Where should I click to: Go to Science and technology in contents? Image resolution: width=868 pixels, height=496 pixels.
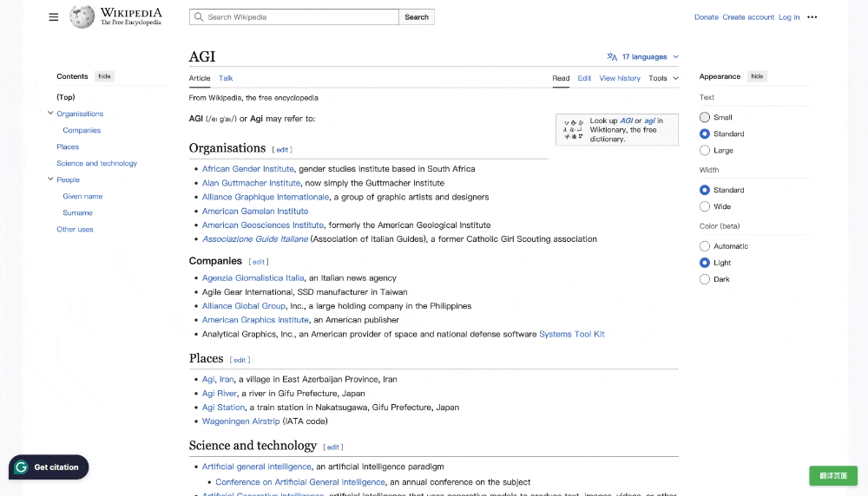97,163
